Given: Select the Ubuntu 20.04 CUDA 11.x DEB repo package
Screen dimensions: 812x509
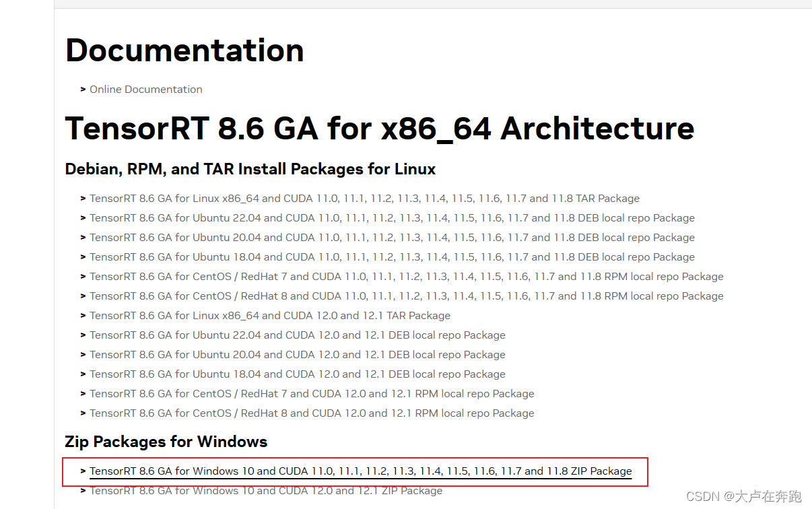Looking at the screenshot, I should pyautogui.click(x=393, y=237).
